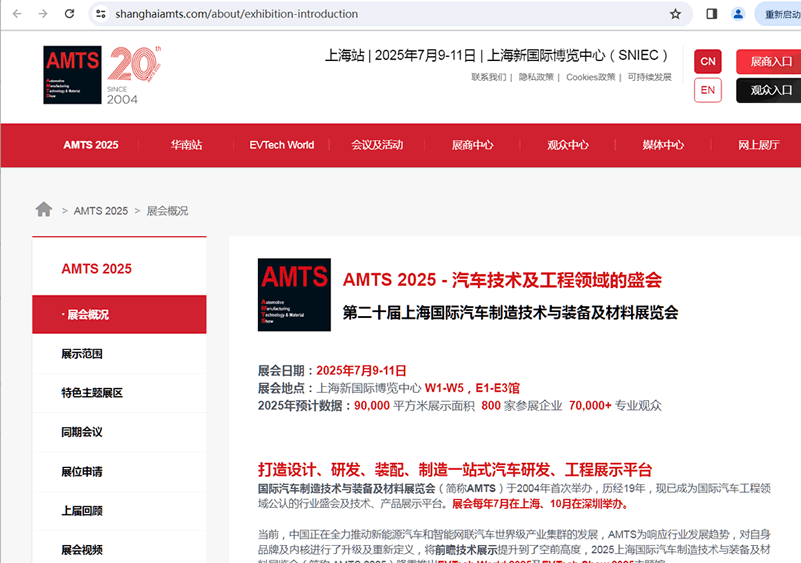
Task: Select 特色主题展区 in sidebar
Action: pos(120,393)
